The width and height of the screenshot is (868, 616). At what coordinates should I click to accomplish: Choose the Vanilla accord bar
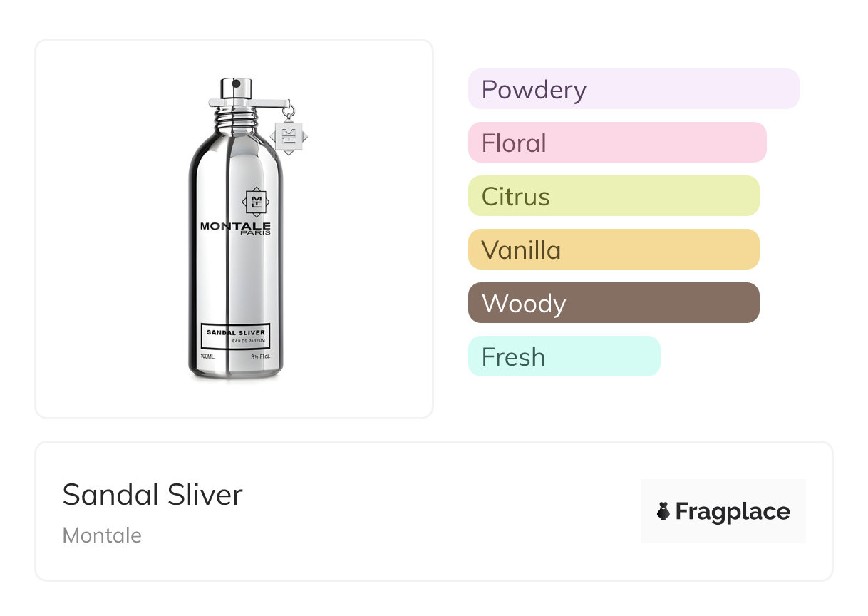click(x=613, y=250)
